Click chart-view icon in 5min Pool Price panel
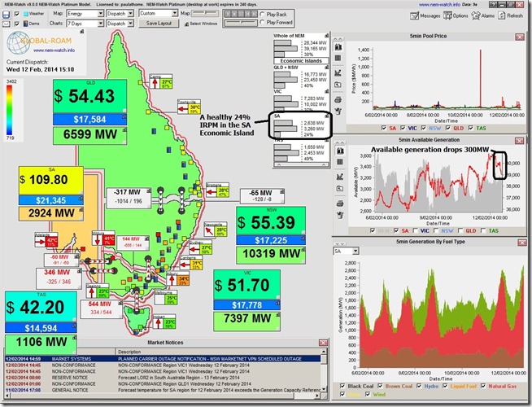The image size is (532, 407). point(338,47)
